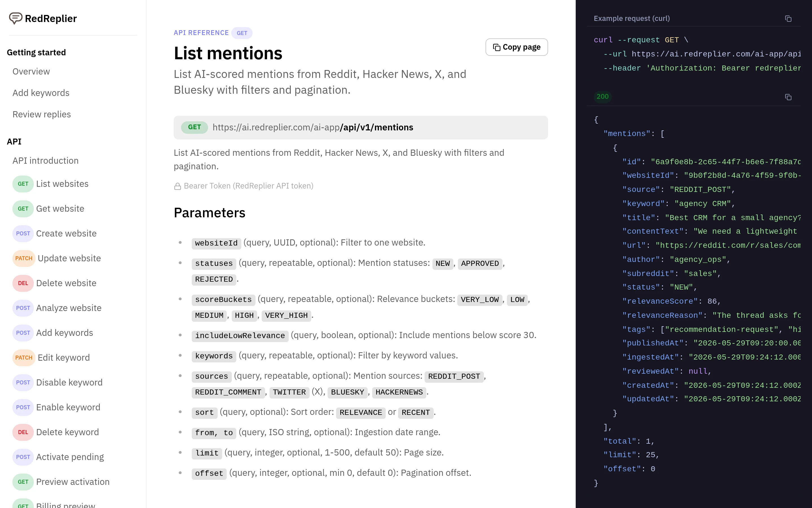The image size is (812, 508).
Task: Click the PATCH badge beside Edit keyword
Action: click(x=24, y=358)
